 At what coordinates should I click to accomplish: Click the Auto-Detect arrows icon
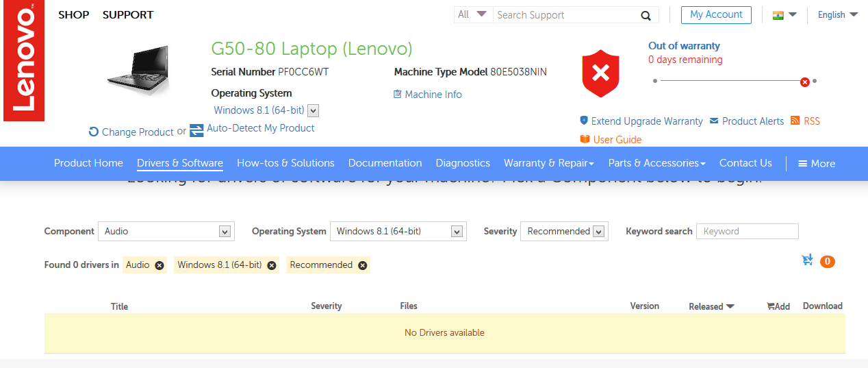pos(196,130)
